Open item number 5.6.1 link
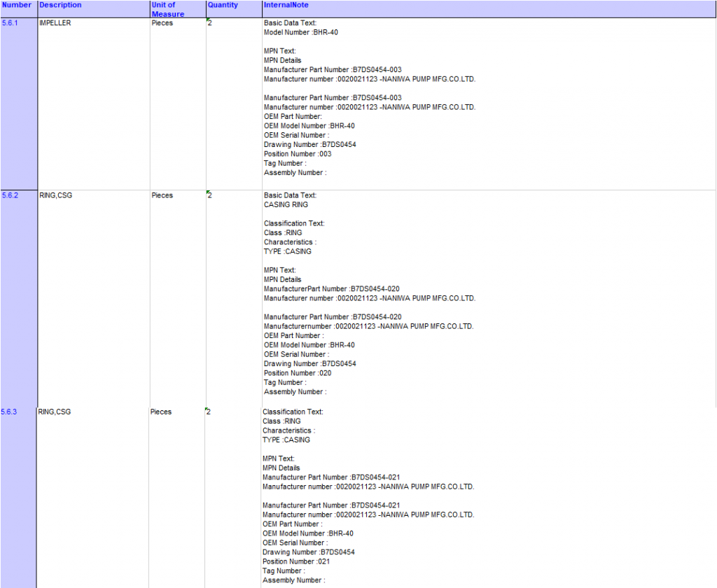This screenshot has width=717, height=588. point(10,23)
